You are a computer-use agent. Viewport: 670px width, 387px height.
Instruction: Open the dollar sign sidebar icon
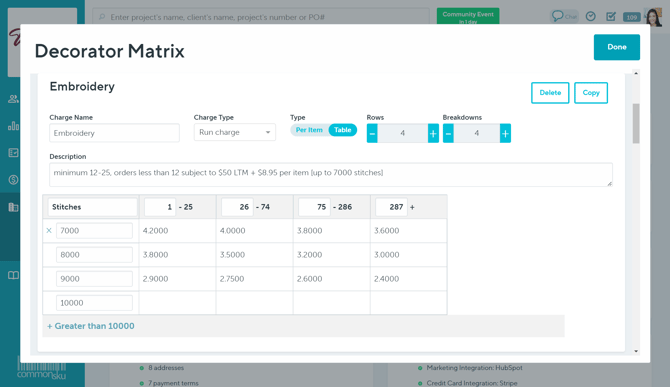point(13,179)
